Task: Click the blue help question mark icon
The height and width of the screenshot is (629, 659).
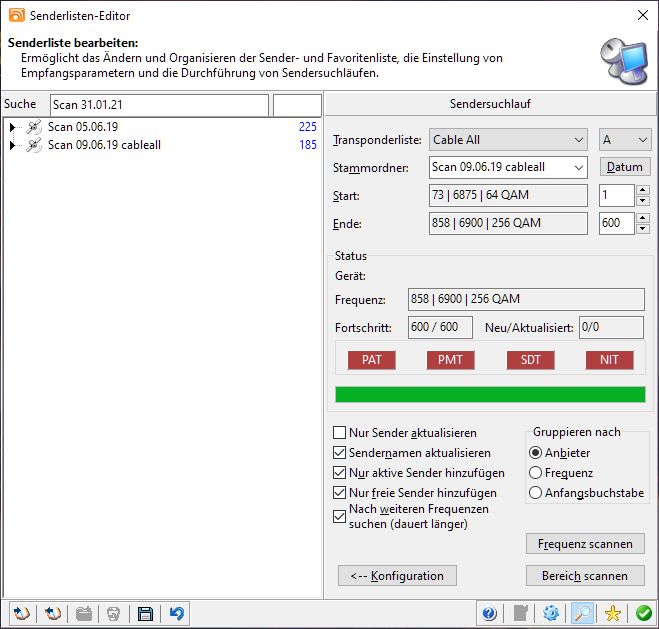Action: click(x=489, y=613)
